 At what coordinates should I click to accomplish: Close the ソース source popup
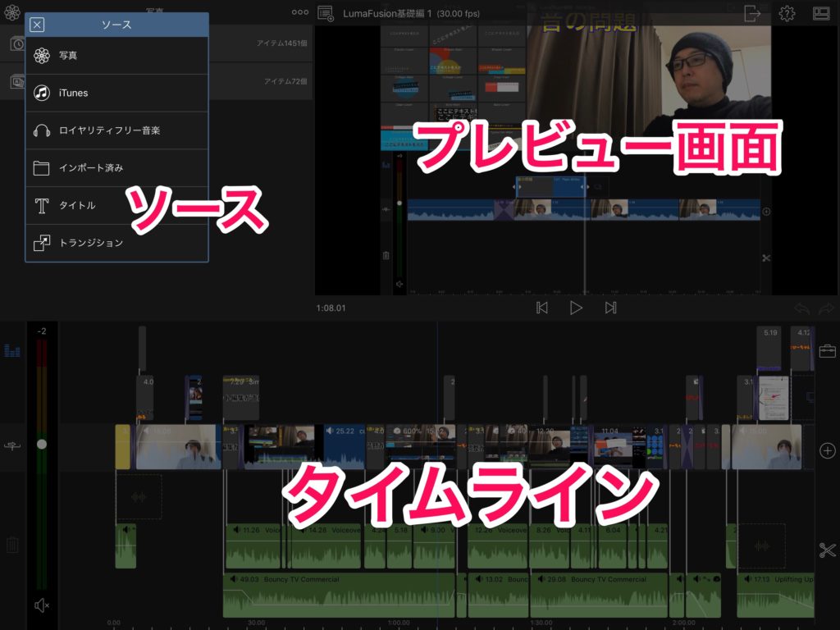point(37,25)
